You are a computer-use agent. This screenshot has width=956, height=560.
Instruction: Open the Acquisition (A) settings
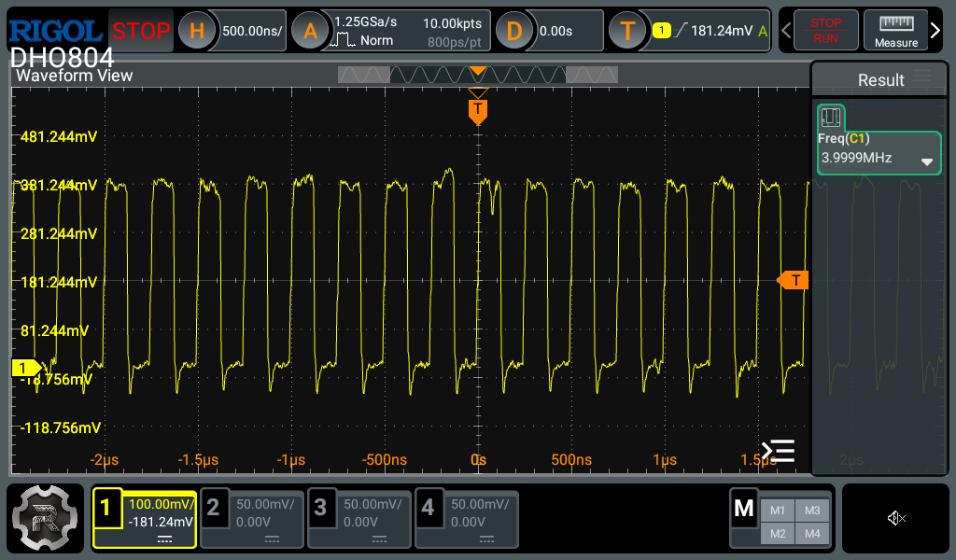pyautogui.click(x=310, y=31)
